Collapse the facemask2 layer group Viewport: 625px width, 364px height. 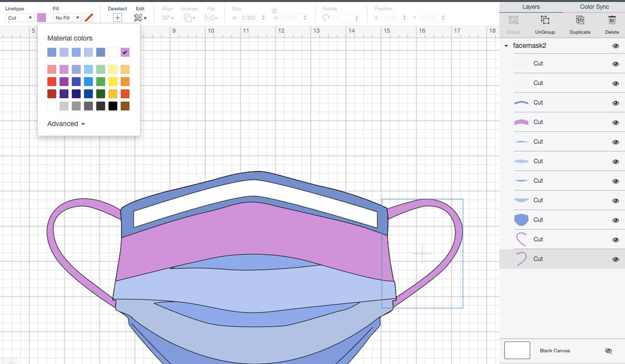click(x=505, y=46)
